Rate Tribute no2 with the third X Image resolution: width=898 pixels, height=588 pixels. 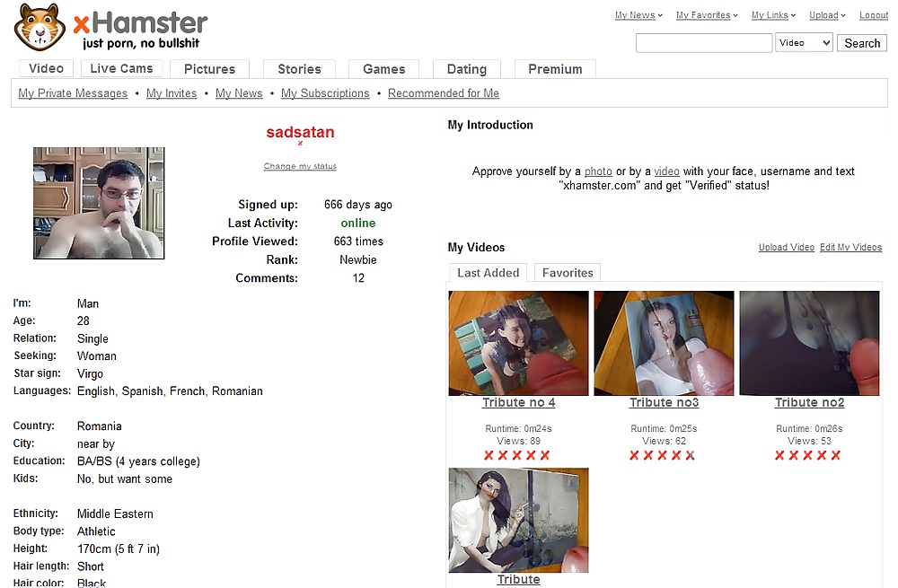(x=807, y=455)
